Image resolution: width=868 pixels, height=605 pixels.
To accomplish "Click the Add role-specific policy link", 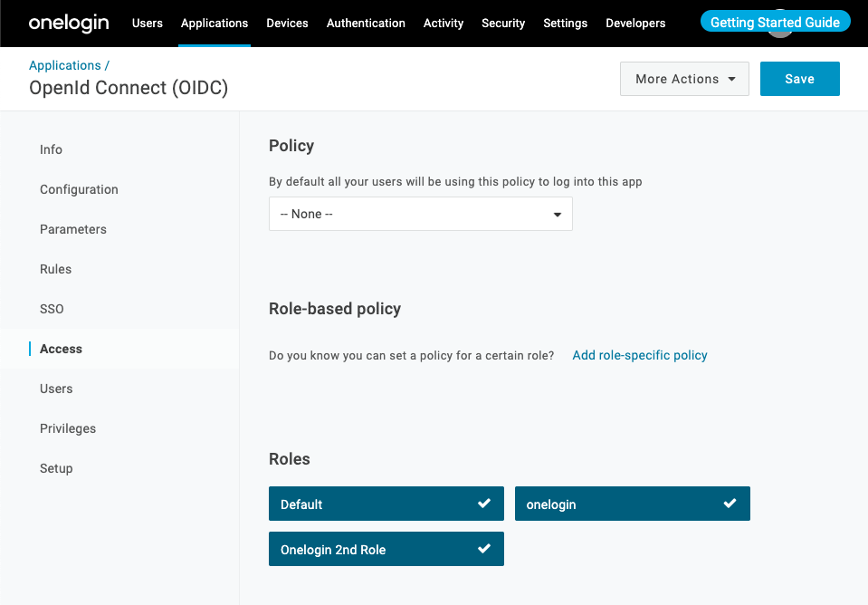I will (640, 355).
